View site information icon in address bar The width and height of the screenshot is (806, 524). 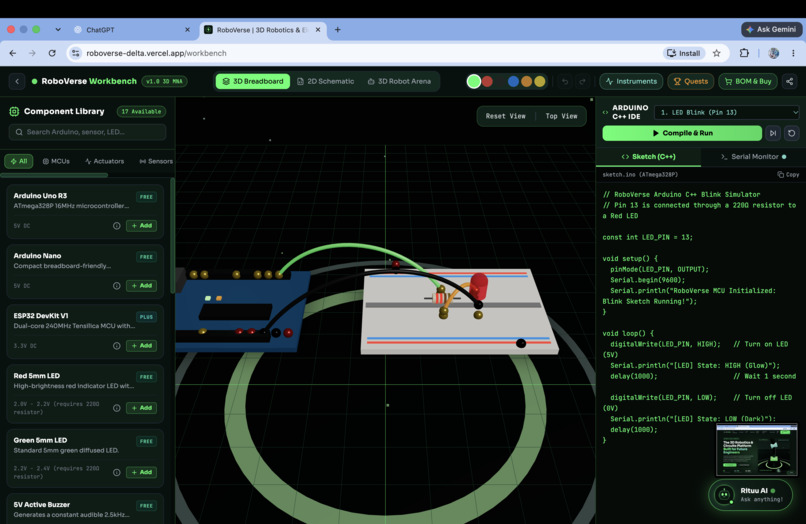point(76,53)
